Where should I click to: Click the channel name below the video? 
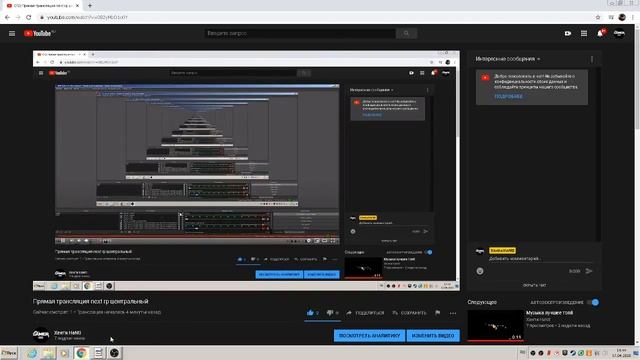(x=67, y=333)
